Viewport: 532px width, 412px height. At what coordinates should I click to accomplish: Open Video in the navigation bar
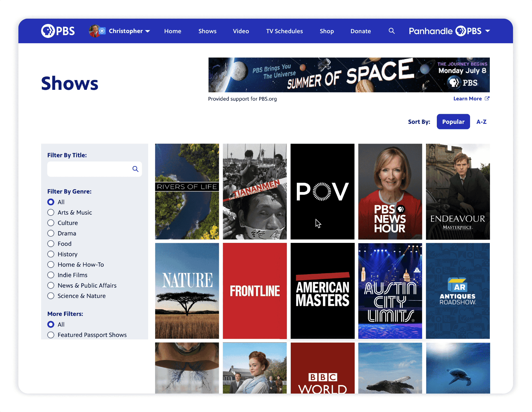pos(241,31)
